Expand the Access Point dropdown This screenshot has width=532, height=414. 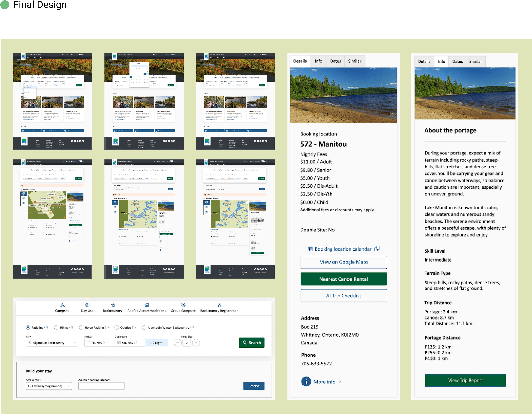click(x=49, y=386)
